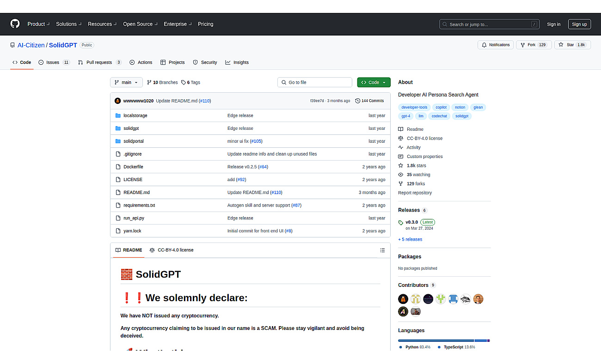The width and height of the screenshot is (601, 364).
Task: Click the fork icon beside 129 forks
Action: pos(401,184)
